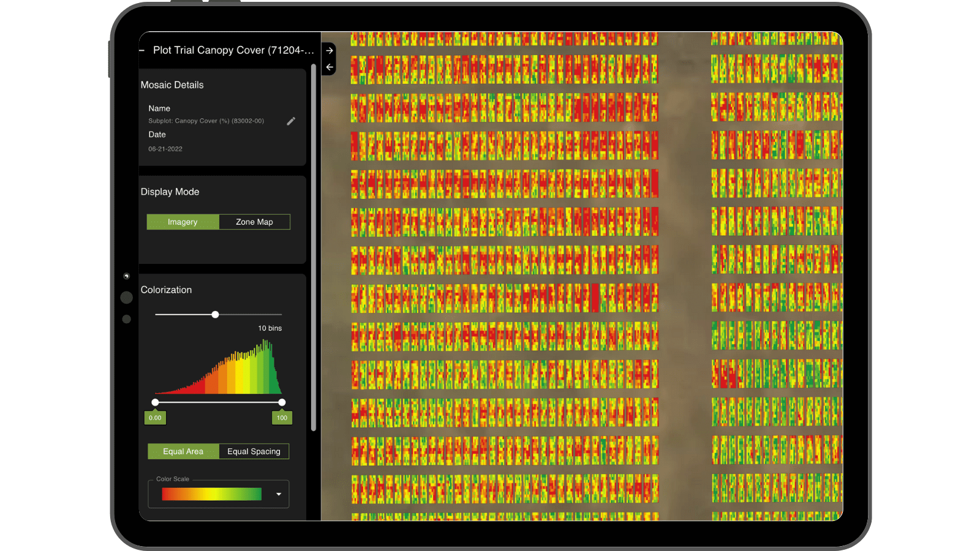Click the 'Colorization' section heading
The height and width of the screenshot is (551, 980).
[166, 290]
